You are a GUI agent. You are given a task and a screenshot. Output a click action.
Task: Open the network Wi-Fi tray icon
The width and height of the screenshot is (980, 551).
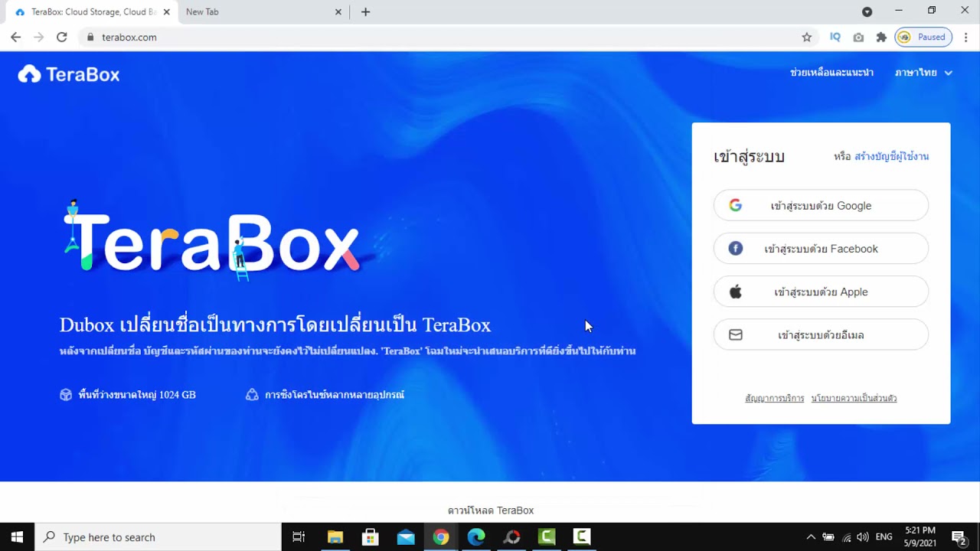pyautogui.click(x=846, y=537)
